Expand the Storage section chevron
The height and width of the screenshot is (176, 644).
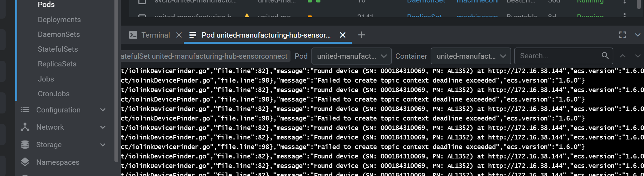[103, 145]
